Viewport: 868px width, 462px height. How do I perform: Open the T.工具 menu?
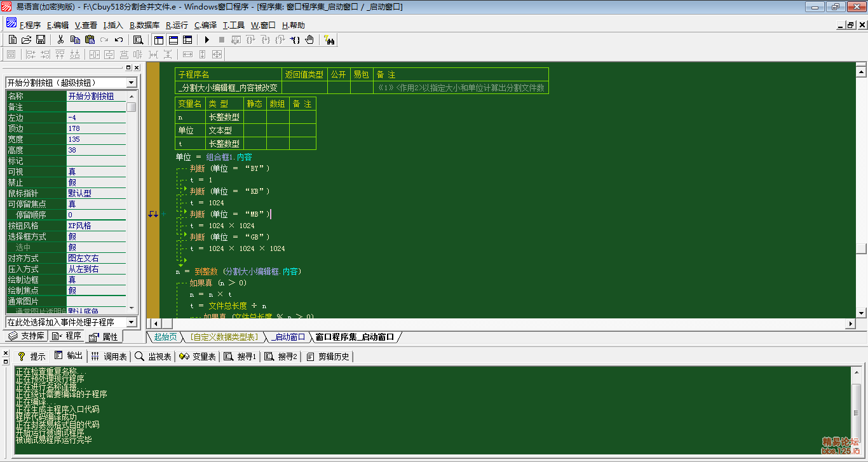pos(233,25)
